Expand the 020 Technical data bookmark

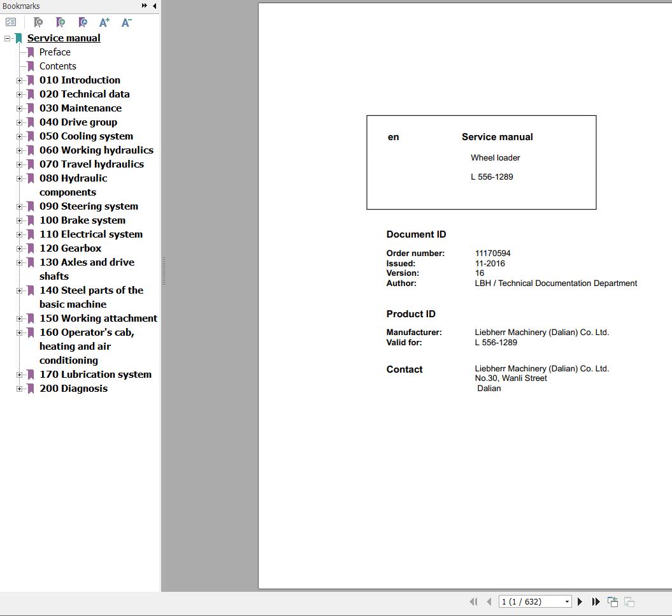pyautogui.click(x=19, y=94)
